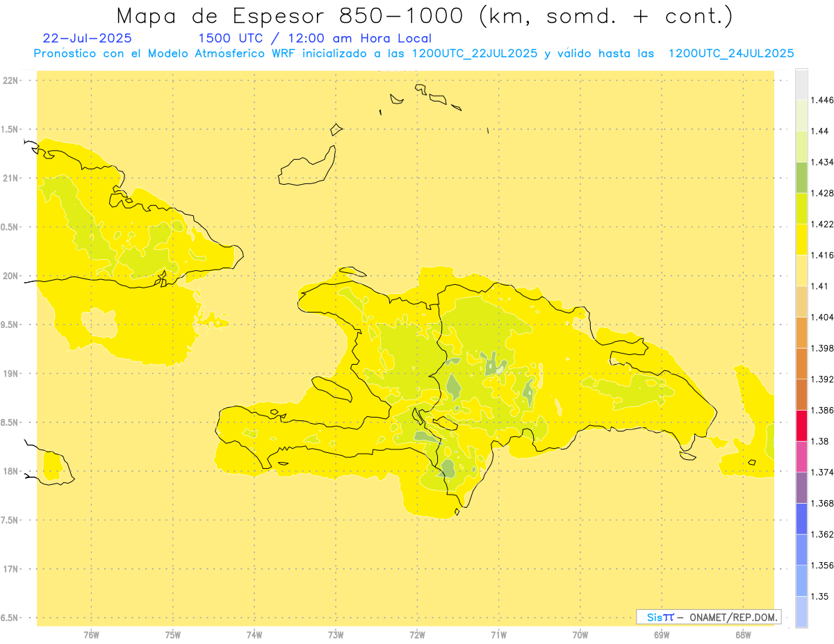This screenshot has height=644, width=834.
Task: Click the pale green swatch between 1.434 and 1.44
Action: tap(801, 147)
